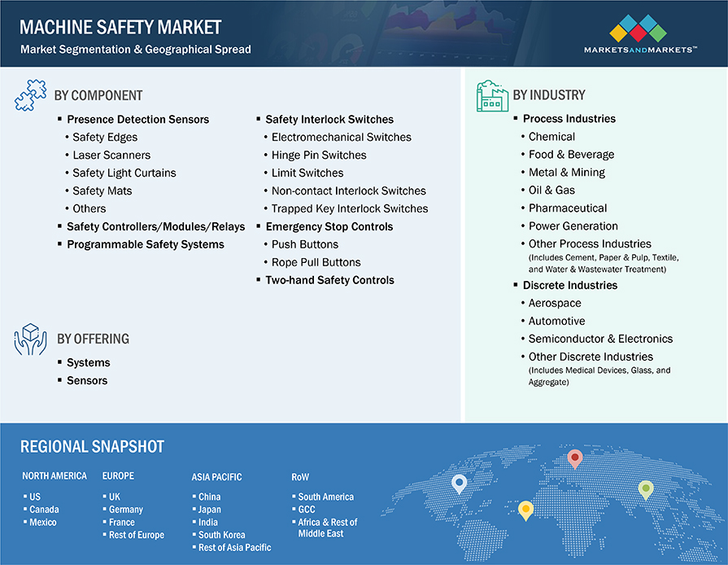
Task: Expand the Process Industries section
Action: [569, 118]
